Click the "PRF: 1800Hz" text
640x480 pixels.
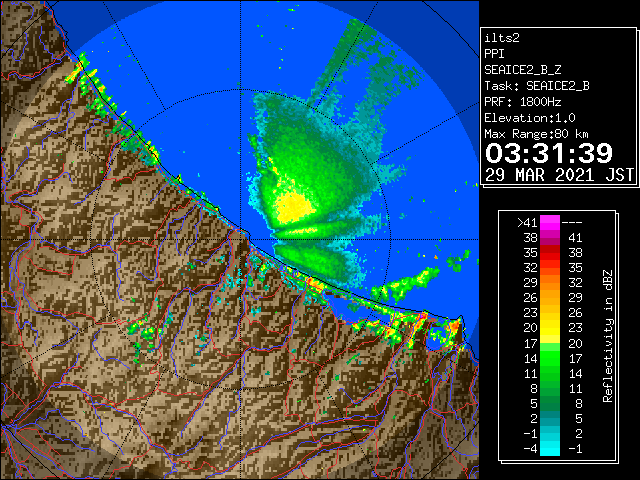523,102
